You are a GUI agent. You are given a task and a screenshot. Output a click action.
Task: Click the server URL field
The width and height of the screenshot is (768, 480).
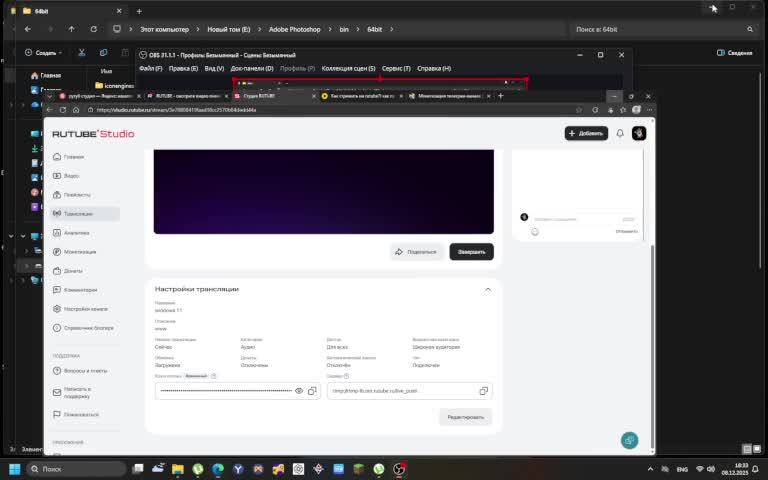click(x=410, y=391)
